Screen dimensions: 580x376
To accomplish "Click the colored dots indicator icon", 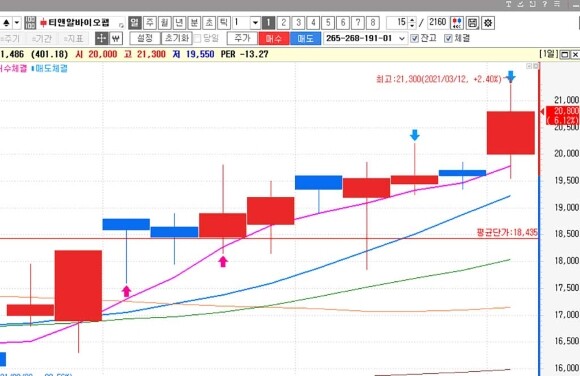I will 457,23.
